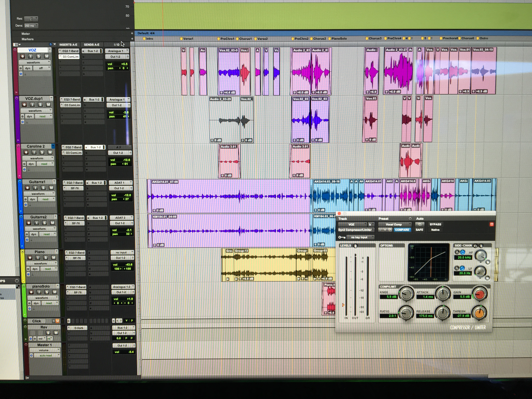Click the orange THRESH knob
532x399 pixels.
479,313
